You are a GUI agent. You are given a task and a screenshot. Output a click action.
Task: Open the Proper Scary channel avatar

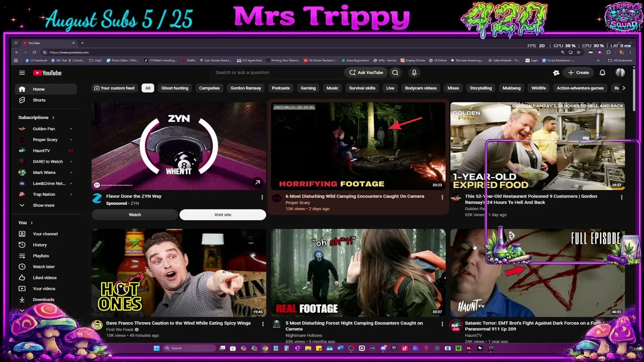coord(276,198)
